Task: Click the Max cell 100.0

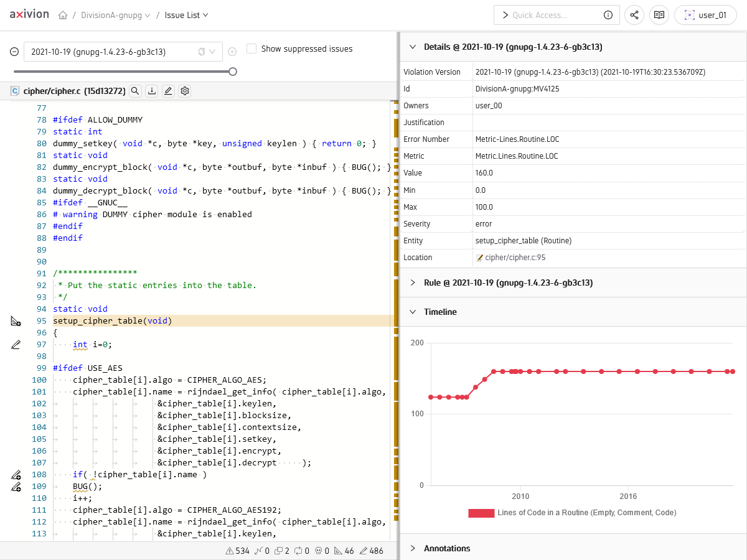Action: (484, 207)
